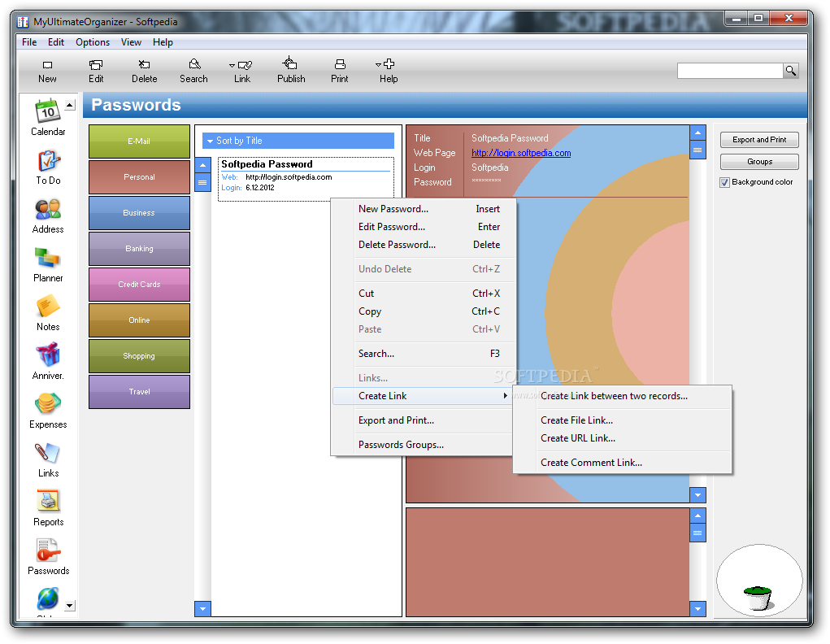
Task: Choose Create File Link...
Action: coord(623,420)
